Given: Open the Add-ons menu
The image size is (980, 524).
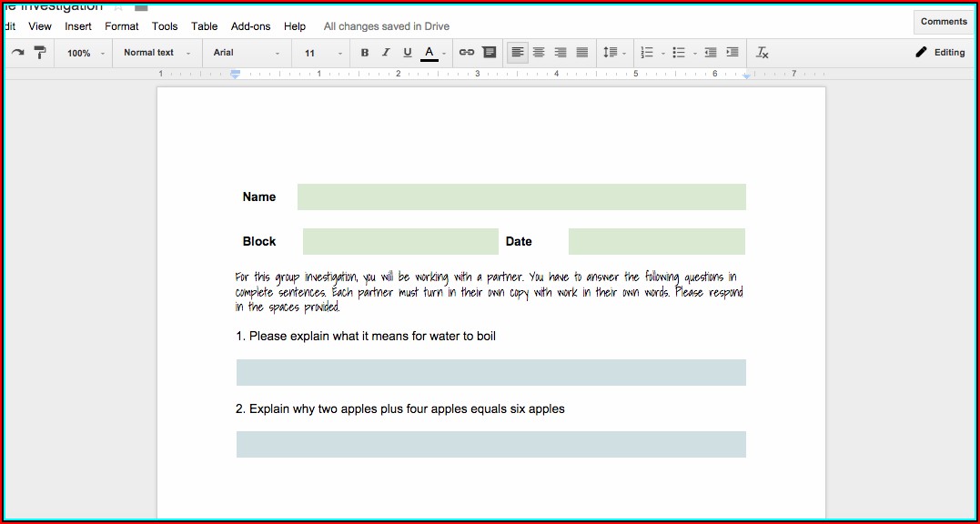Looking at the screenshot, I should click(250, 26).
